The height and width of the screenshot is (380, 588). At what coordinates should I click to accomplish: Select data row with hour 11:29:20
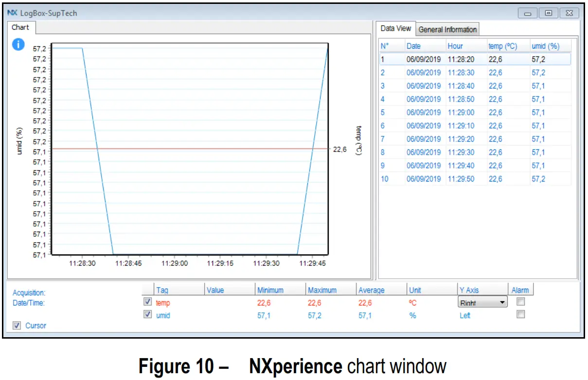tap(475, 139)
